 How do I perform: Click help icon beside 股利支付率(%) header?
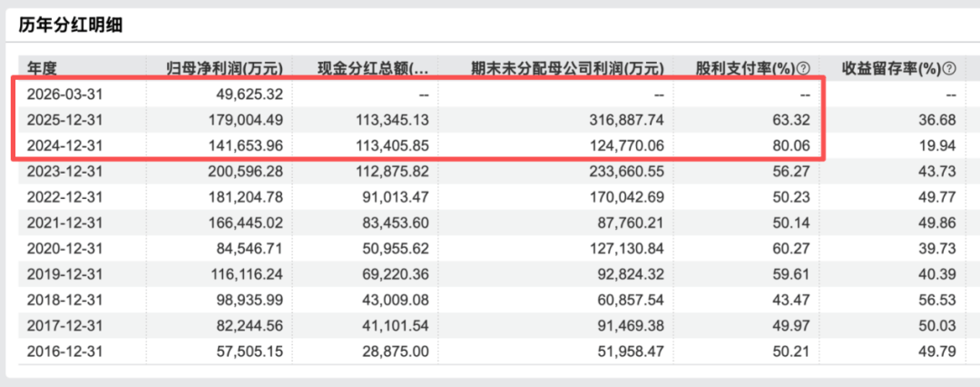805,69
